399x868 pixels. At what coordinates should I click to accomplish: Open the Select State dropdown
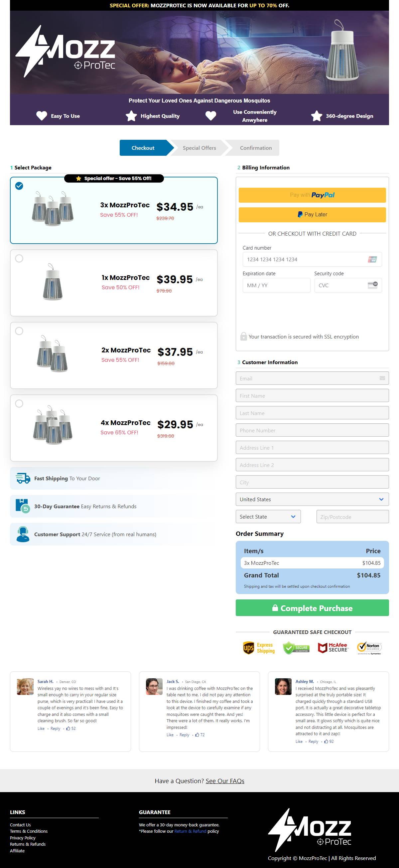pos(268,517)
